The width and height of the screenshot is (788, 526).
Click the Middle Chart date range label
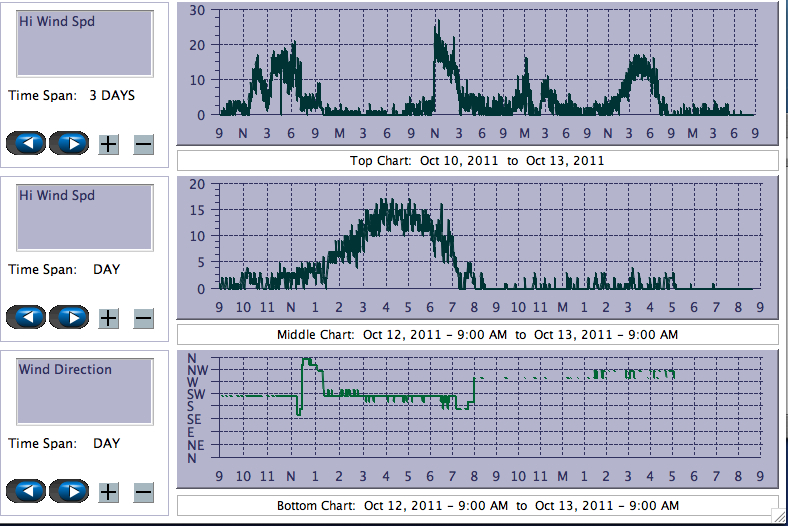[x=477, y=334]
